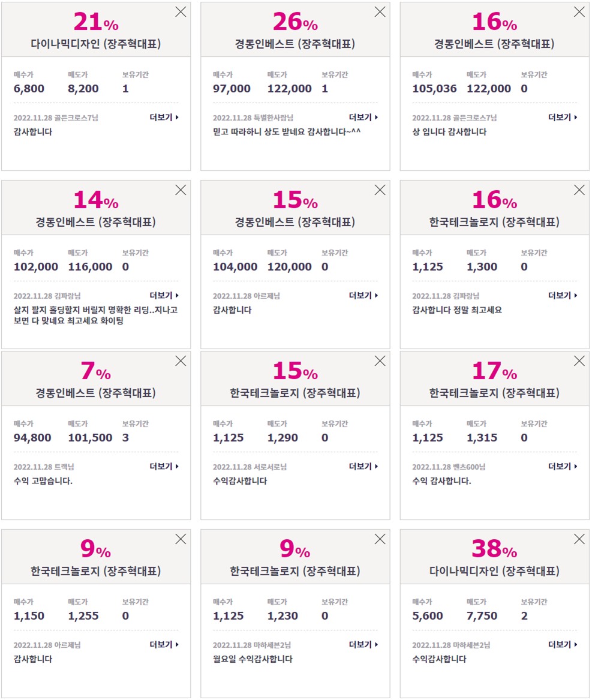
Task: Close the 21% 다이나믹디자인 card
Action: (x=181, y=12)
